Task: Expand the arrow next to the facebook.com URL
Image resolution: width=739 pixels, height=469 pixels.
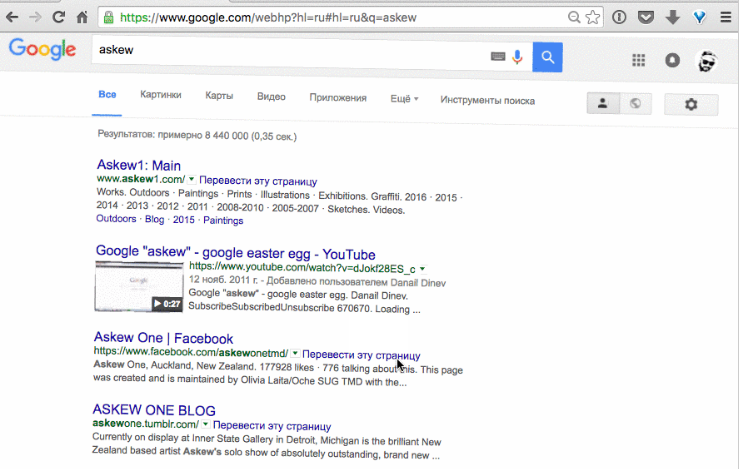Action: coord(295,353)
